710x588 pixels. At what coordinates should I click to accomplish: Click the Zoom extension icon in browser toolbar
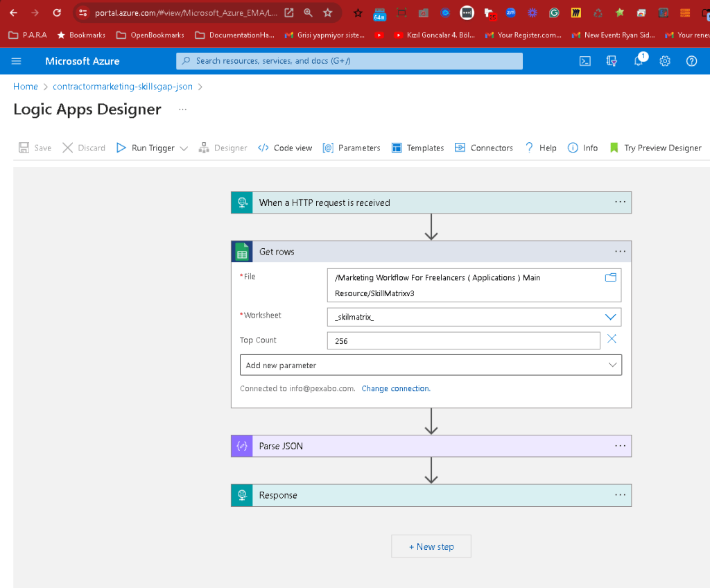510,12
